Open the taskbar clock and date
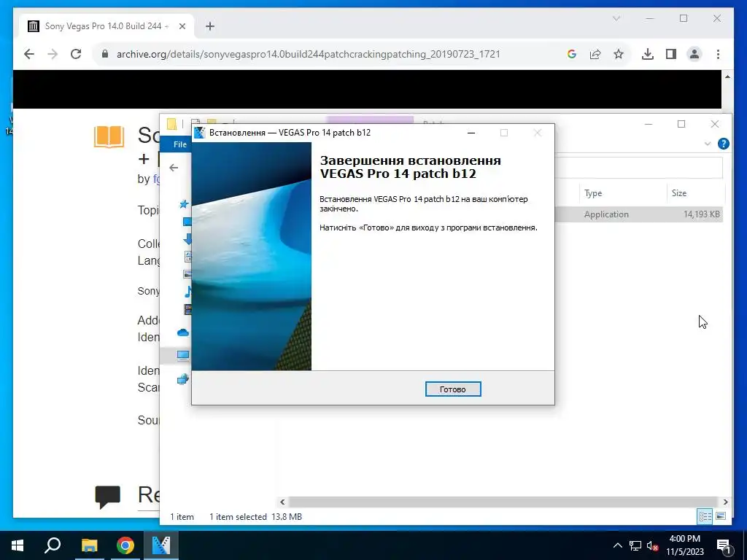The height and width of the screenshot is (560, 747). tap(684, 545)
